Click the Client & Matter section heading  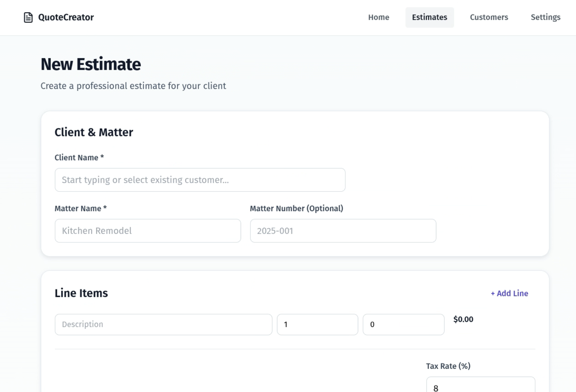(x=94, y=132)
